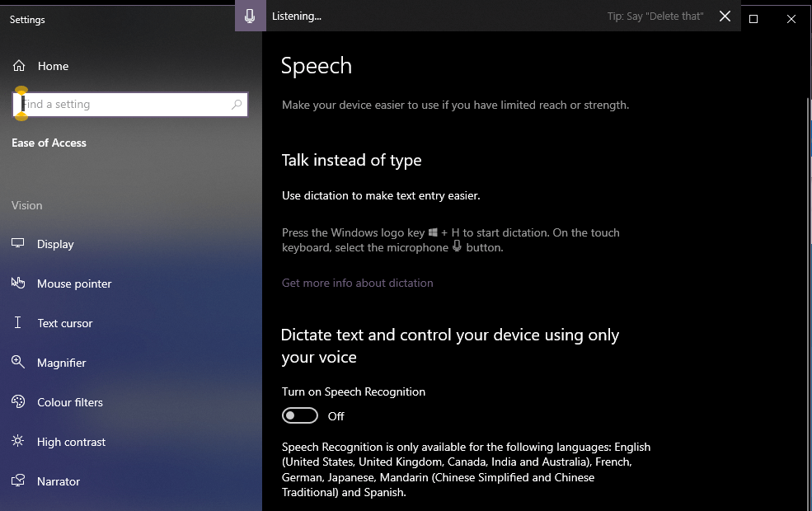This screenshot has width=812, height=511.
Task: Click the Narrator icon in sidebar
Action: (x=18, y=481)
